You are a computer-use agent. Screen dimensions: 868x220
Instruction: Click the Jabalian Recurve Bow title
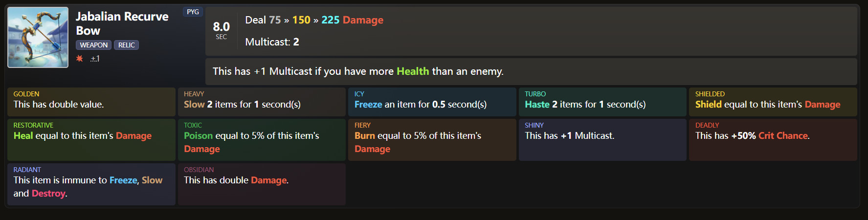pos(122,23)
